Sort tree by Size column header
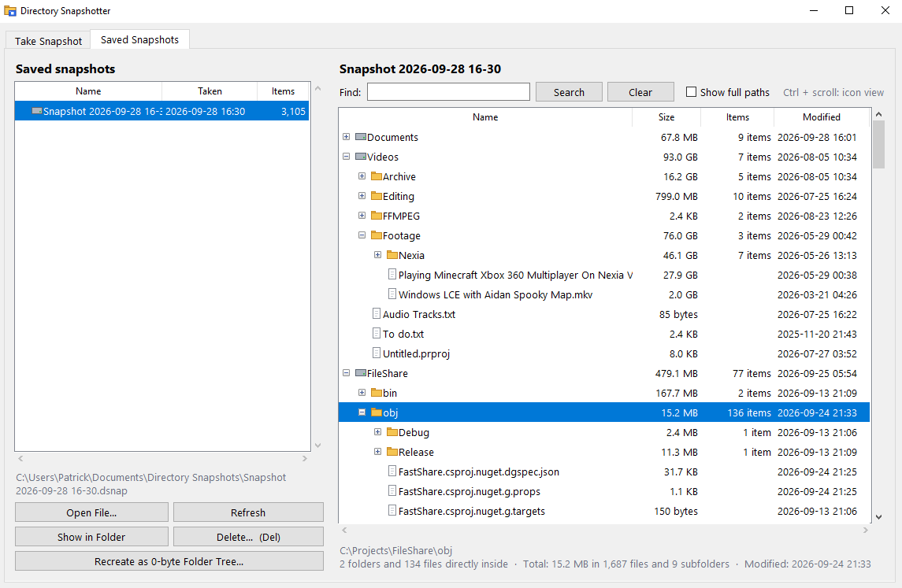 pyautogui.click(x=666, y=116)
